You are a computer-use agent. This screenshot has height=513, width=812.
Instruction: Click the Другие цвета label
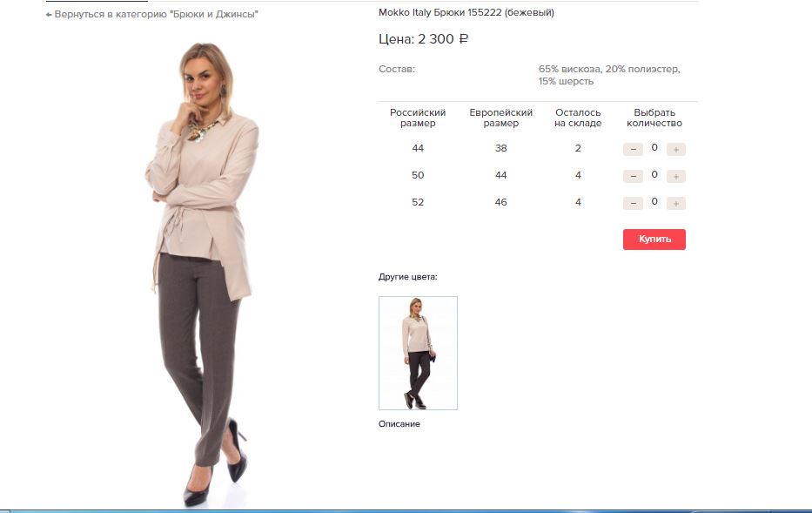408,277
